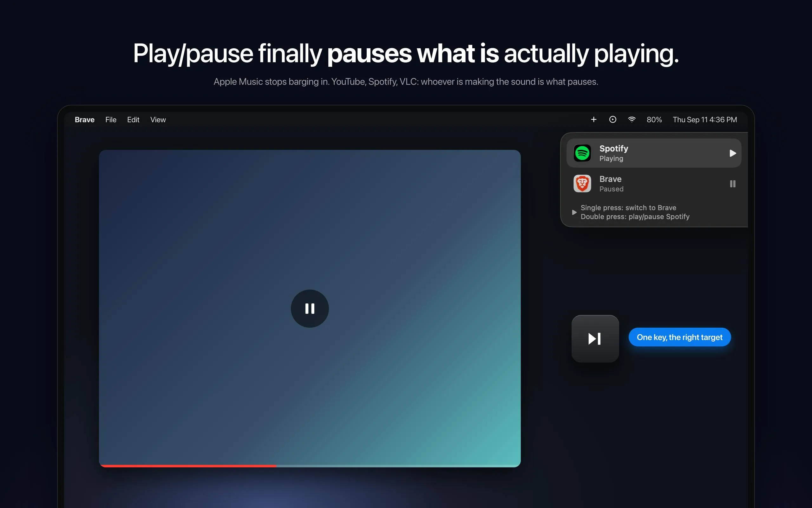Open the date and time clock
Image resolution: width=812 pixels, height=508 pixels.
(704, 120)
